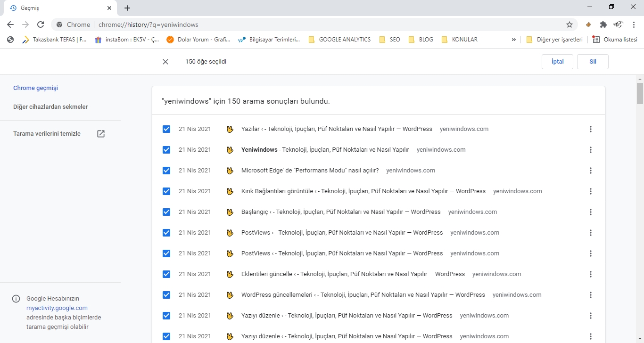Open the KONULAR bookmark folder
The height and width of the screenshot is (343, 644).
tap(460, 40)
